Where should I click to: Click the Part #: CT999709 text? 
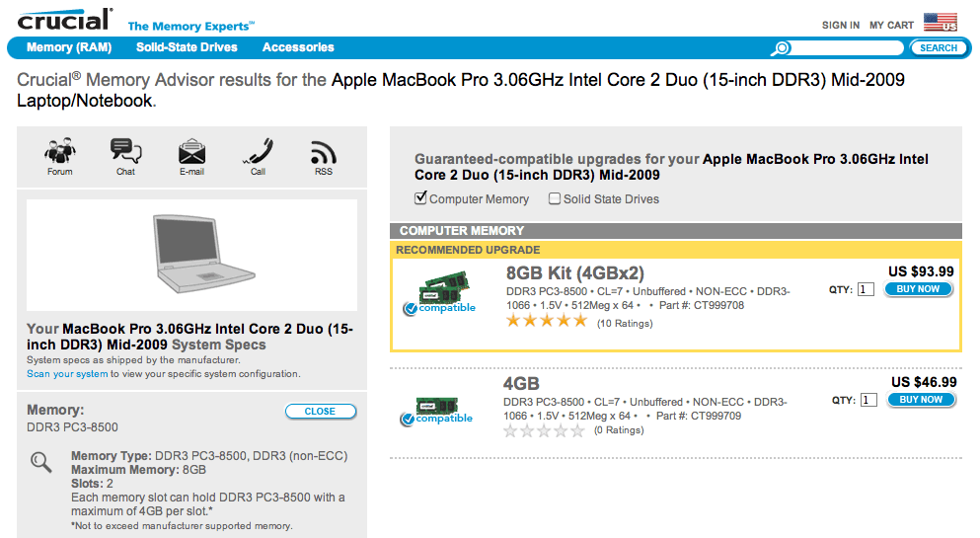click(x=699, y=417)
